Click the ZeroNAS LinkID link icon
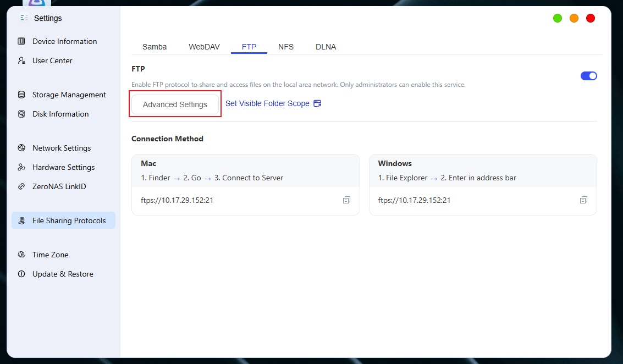Image resolution: width=623 pixels, height=364 pixels. [21, 186]
